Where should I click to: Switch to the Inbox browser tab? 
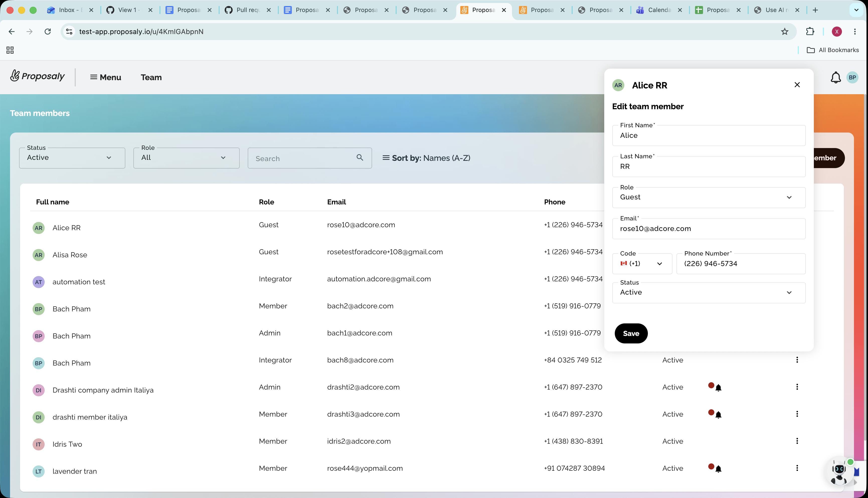70,10
